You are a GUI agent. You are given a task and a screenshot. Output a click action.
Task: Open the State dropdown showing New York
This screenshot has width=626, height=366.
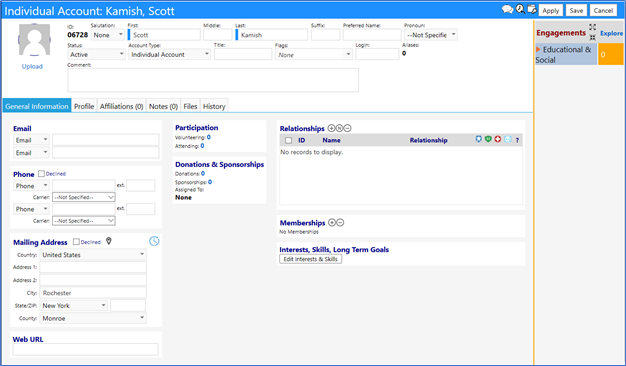74,306
